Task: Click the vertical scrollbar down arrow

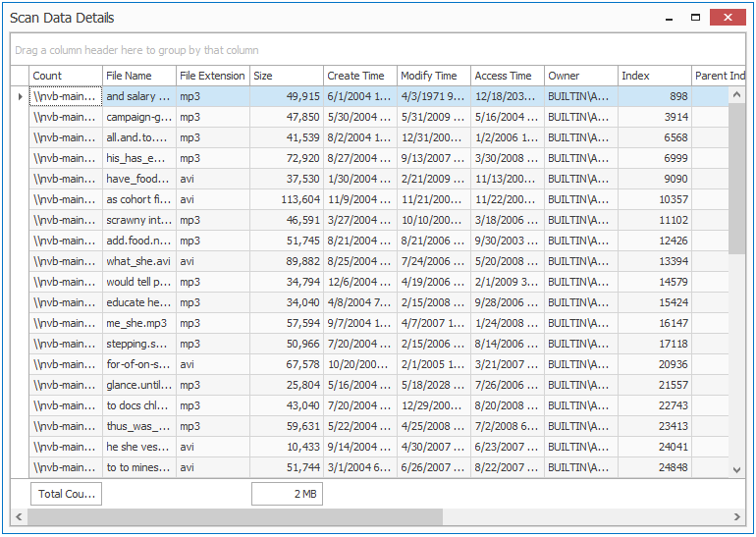Action: [x=736, y=469]
